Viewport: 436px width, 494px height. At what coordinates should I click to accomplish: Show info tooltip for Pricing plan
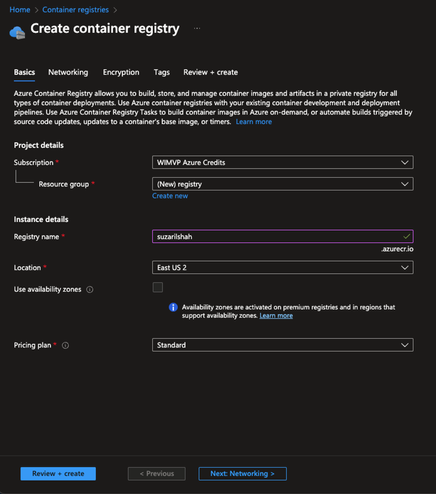click(x=65, y=345)
